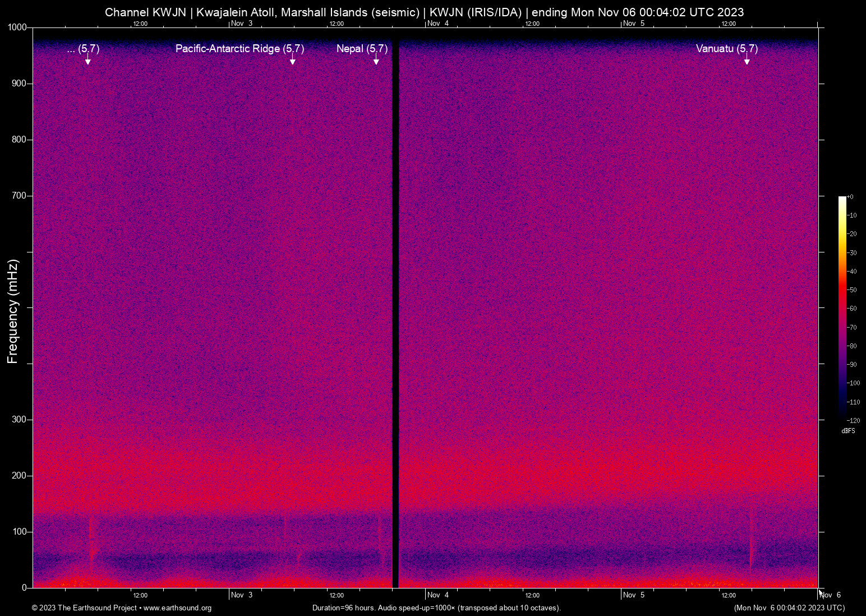Click the "Nov 6" date label on the bottom axis
This screenshot has width=866, height=616.
831,595
